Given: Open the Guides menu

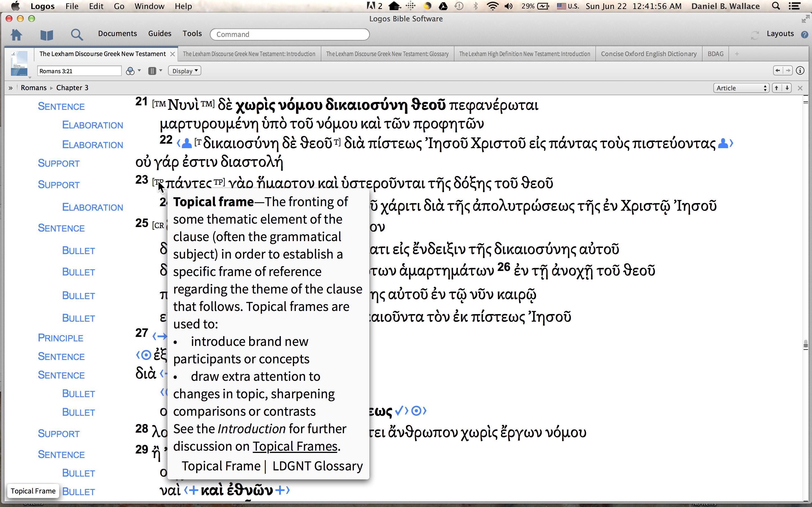Looking at the screenshot, I should point(160,34).
